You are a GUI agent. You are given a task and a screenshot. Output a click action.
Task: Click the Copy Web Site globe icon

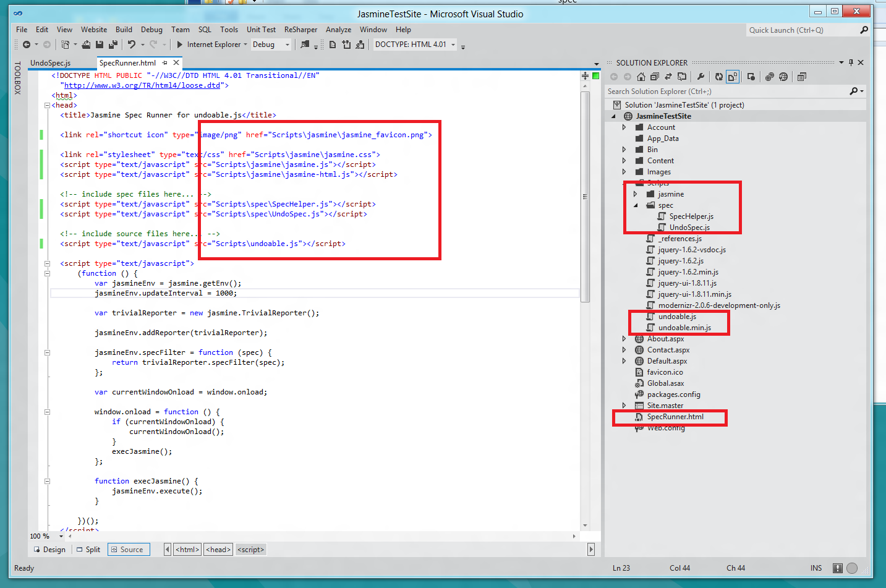770,77
